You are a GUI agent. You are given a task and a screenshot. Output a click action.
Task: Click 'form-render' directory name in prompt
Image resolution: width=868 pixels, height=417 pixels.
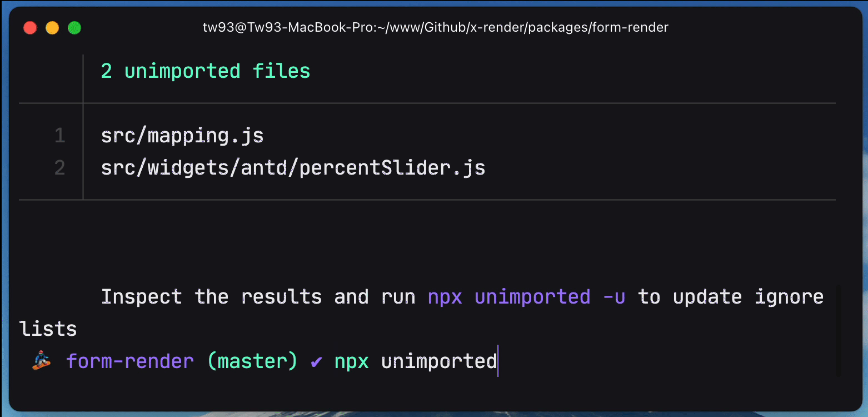130,362
